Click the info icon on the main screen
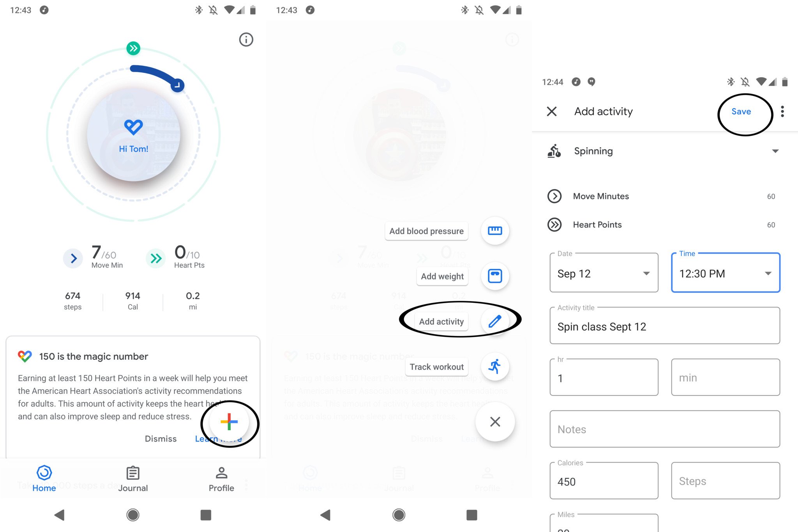This screenshot has width=798, height=532. (245, 39)
